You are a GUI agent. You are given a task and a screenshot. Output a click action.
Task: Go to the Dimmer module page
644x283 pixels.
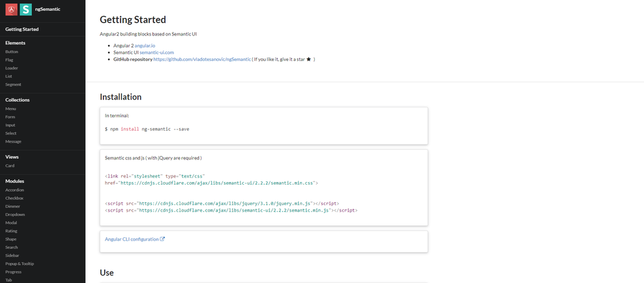click(13, 206)
